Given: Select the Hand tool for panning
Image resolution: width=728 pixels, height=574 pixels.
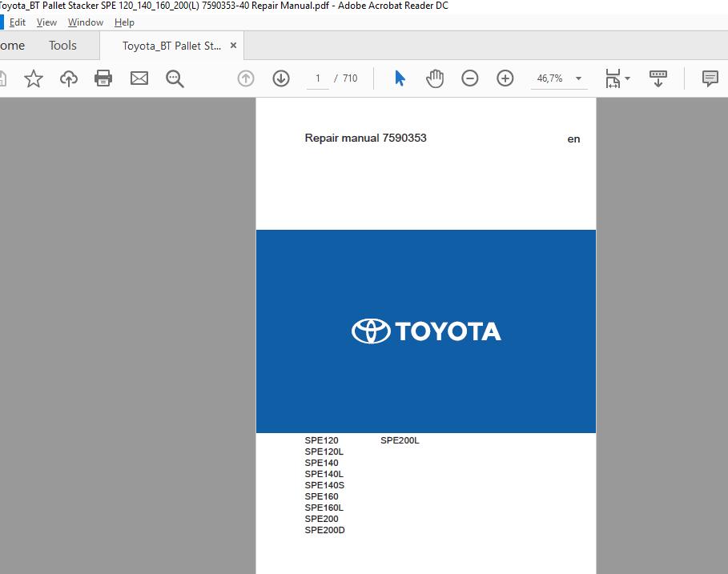Looking at the screenshot, I should [x=435, y=78].
